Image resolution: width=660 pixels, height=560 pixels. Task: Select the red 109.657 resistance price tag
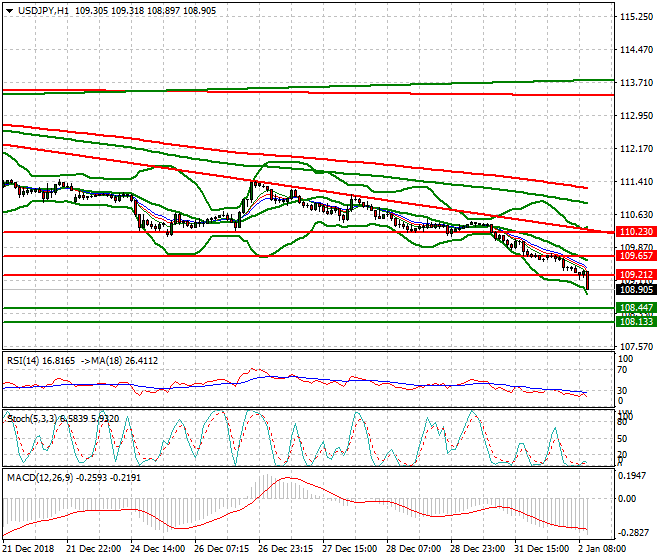click(x=636, y=257)
